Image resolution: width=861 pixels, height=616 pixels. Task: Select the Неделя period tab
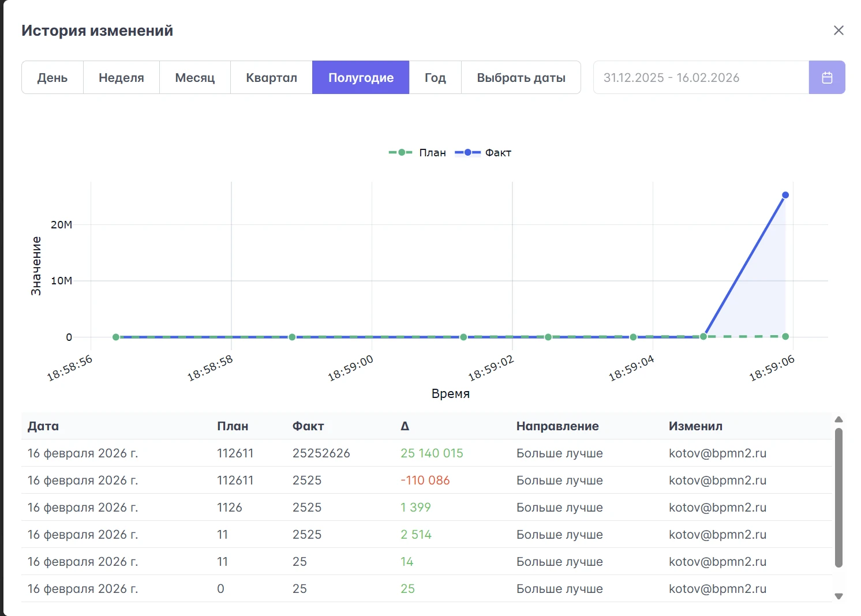coord(121,77)
